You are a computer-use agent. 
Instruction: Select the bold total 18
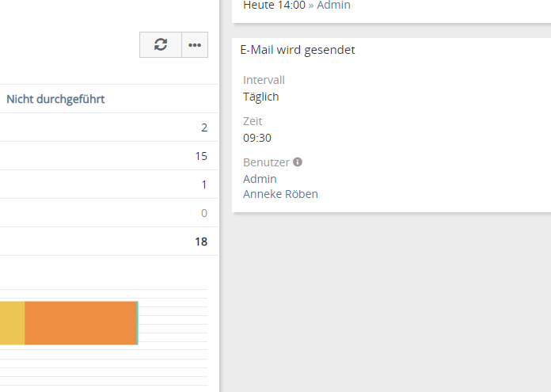(201, 242)
